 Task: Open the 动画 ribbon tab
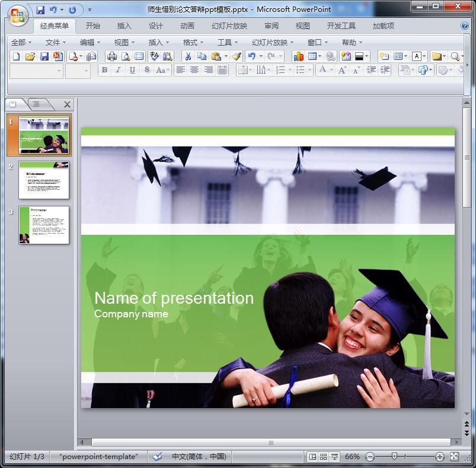[x=187, y=26]
